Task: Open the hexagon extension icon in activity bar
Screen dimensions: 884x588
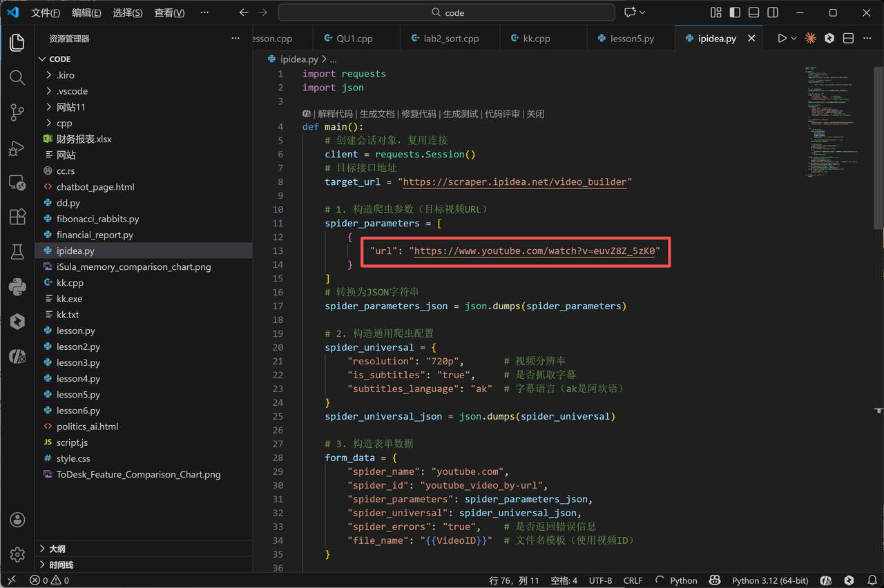Action: click(17, 322)
